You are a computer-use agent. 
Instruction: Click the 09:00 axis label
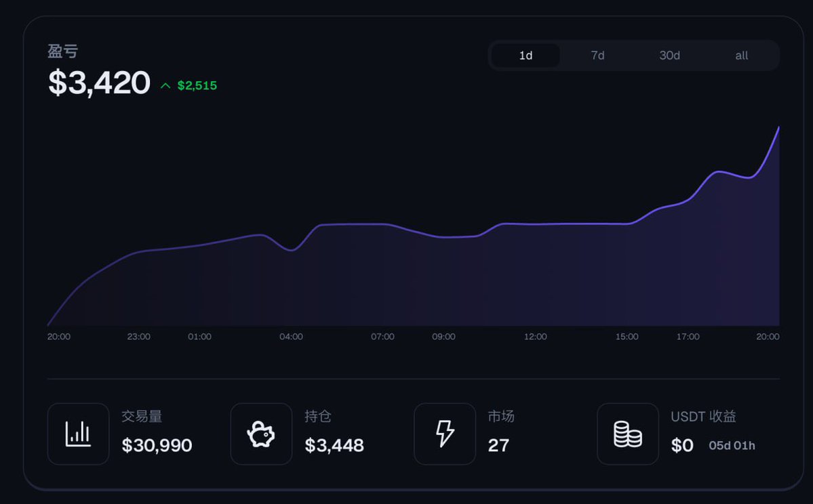(444, 337)
